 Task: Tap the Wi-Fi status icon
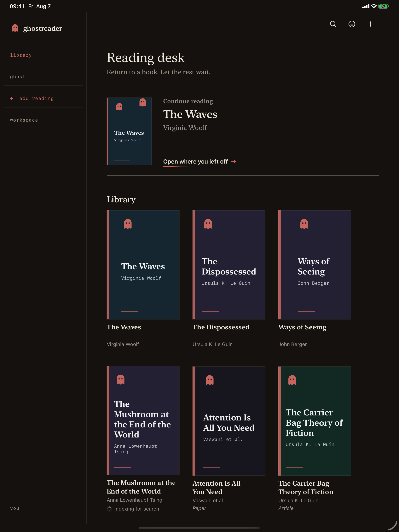point(374,6)
